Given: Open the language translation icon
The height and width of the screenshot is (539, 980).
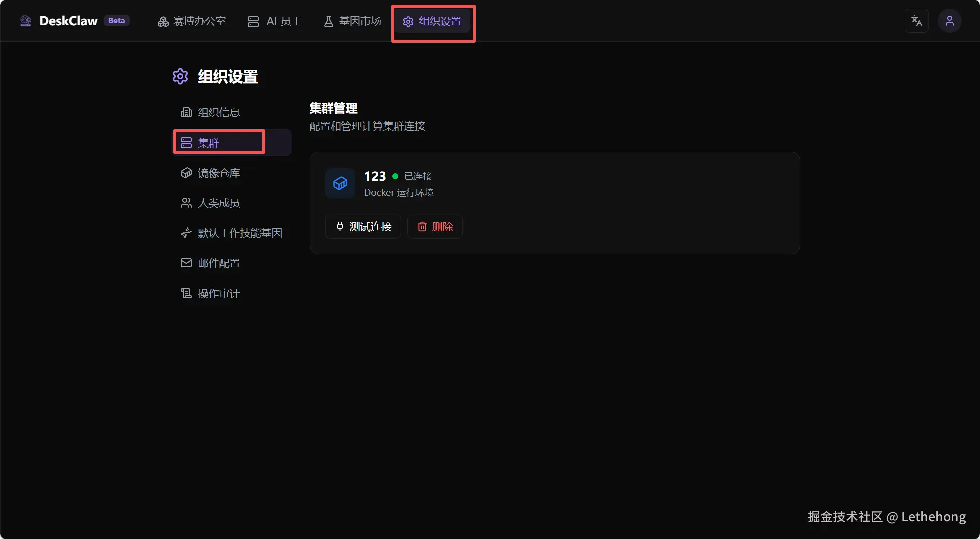Looking at the screenshot, I should [x=916, y=21].
